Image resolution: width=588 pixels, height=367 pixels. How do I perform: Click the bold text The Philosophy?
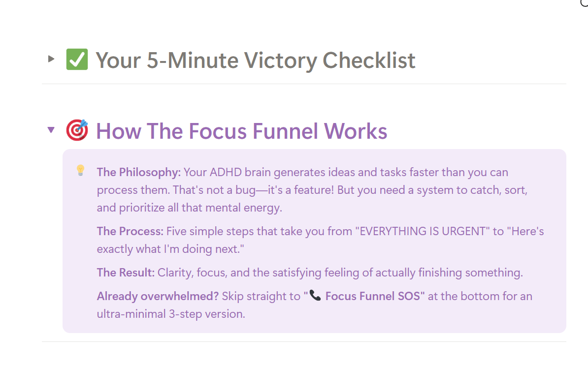(x=137, y=172)
